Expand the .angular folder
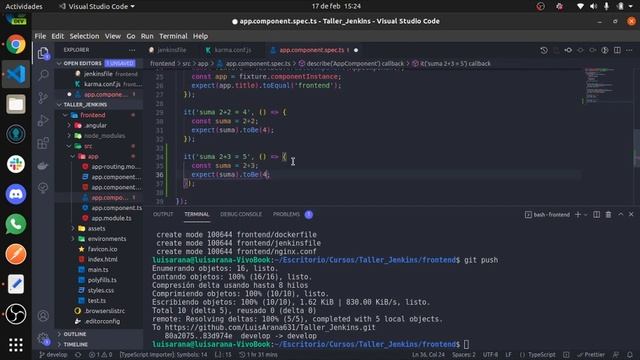The width and height of the screenshot is (640, 360). coord(69,125)
